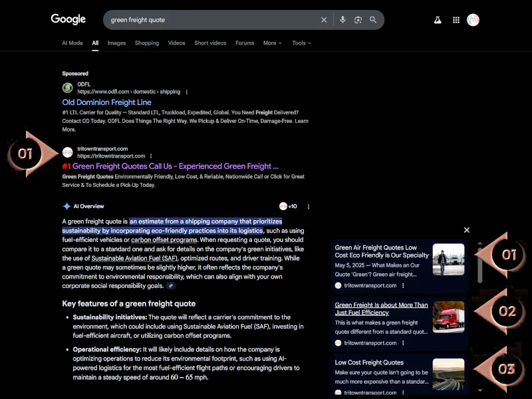Viewport: 532px width, 399px height.
Task: Open the Google apps grid
Action: point(456,20)
